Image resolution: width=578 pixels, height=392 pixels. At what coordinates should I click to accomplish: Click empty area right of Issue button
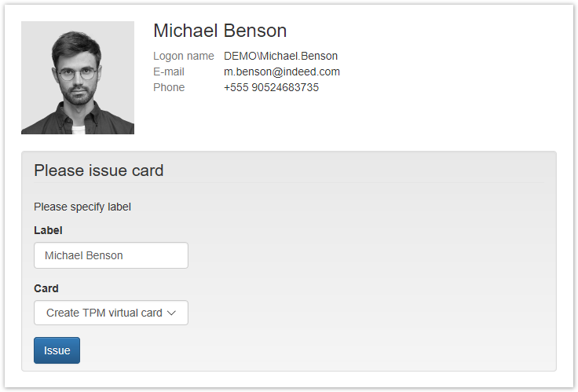click(314, 350)
